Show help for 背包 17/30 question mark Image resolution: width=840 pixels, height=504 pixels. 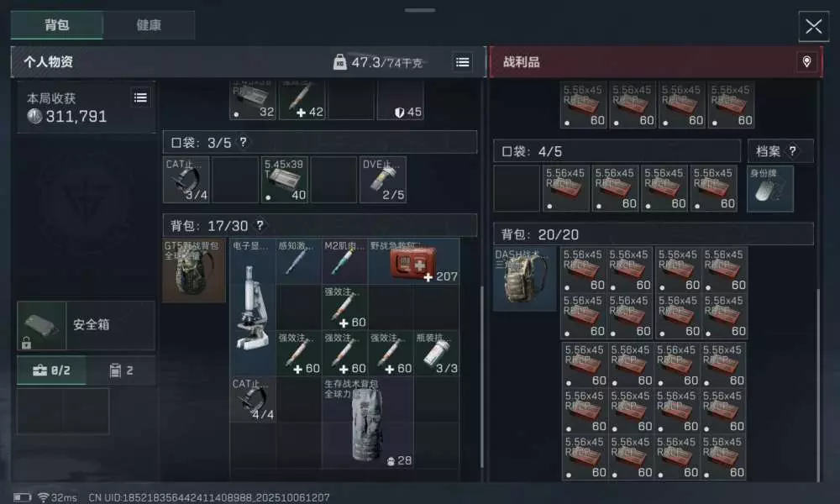click(x=260, y=225)
